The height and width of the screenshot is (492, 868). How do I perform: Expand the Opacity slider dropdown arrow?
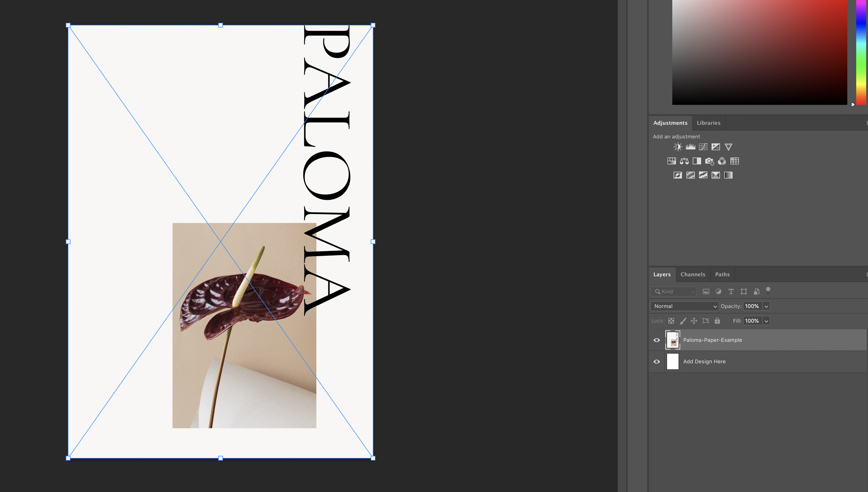point(766,306)
